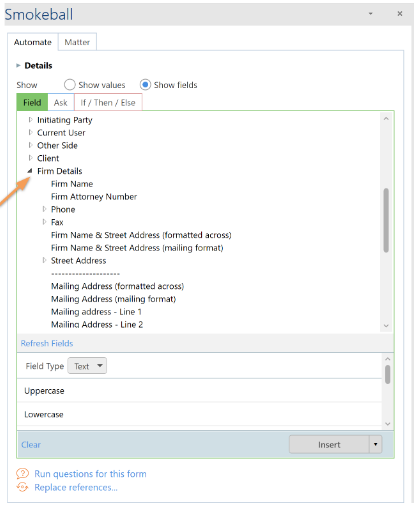Open the Insert button split arrow
Image resolution: width=417 pixels, height=510 pixels.
[x=376, y=444]
